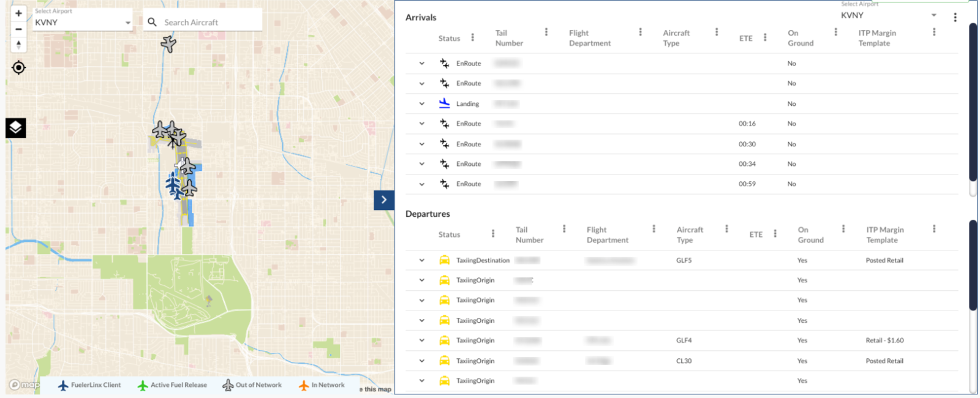Zoom out on the map
980x398 pixels.
point(18,29)
